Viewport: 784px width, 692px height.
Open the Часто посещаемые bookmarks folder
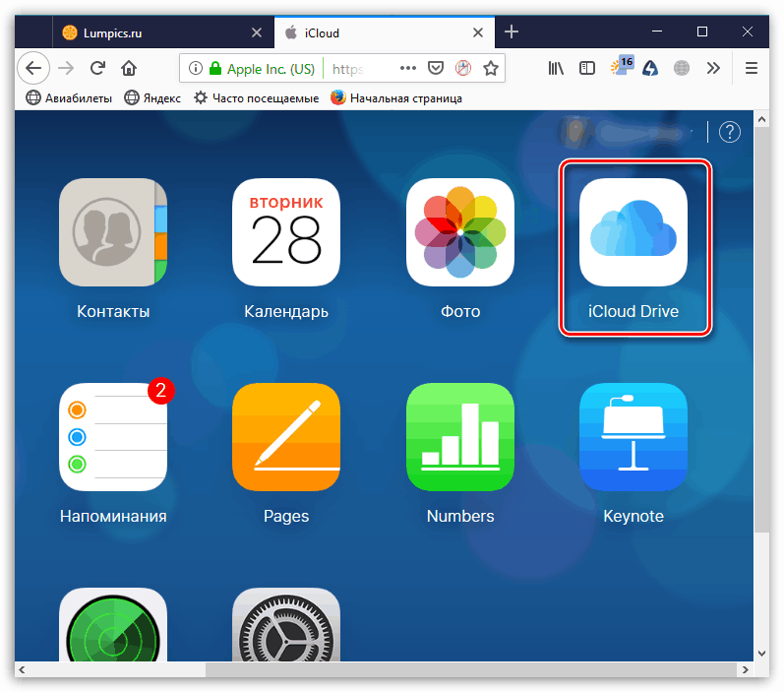pos(257,98)
